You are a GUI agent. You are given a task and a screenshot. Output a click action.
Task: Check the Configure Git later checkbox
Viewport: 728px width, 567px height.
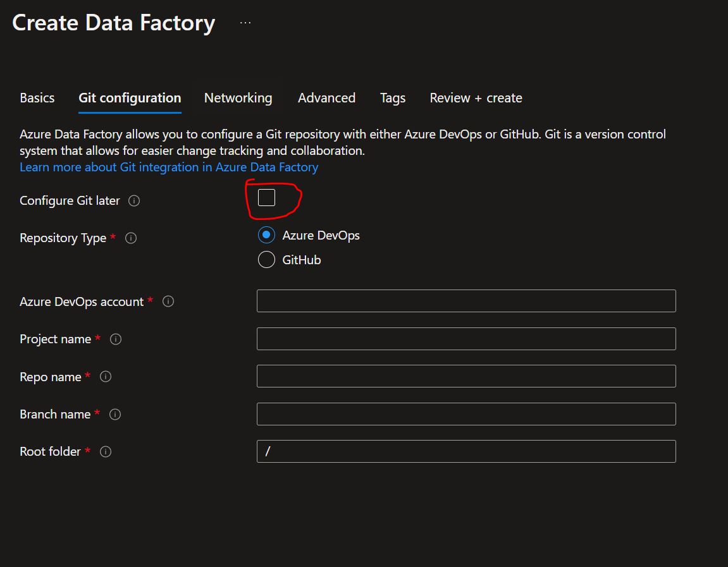click(x=266, y=198)
